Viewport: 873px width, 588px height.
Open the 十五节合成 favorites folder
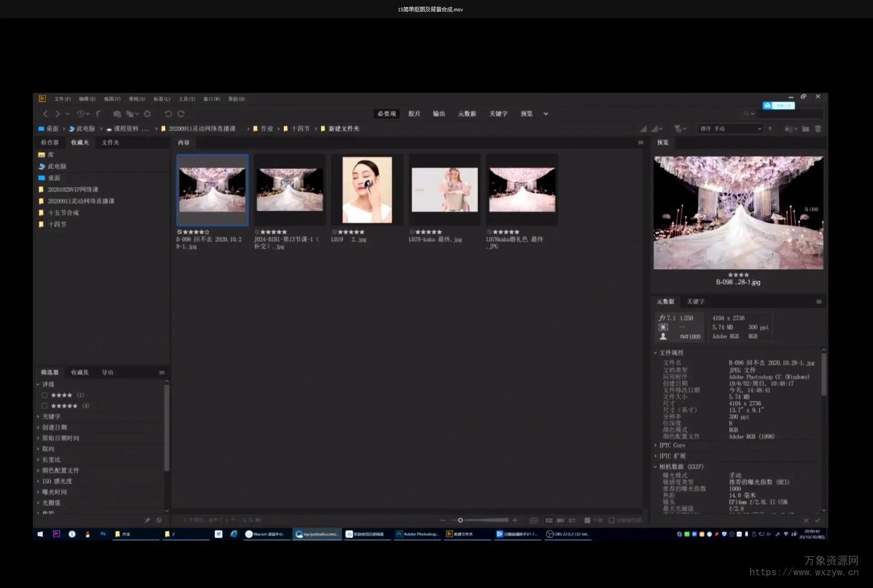pyautogui.click(x=63, y=213)
